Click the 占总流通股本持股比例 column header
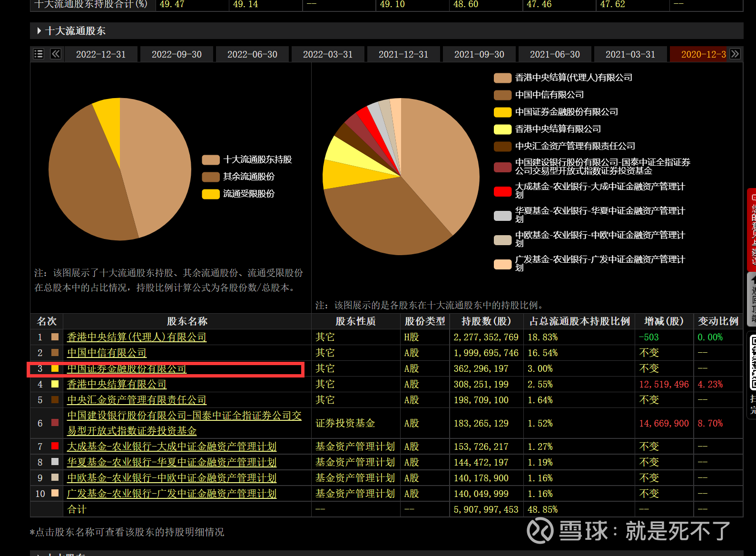756x556 pixels. [579, 321]
